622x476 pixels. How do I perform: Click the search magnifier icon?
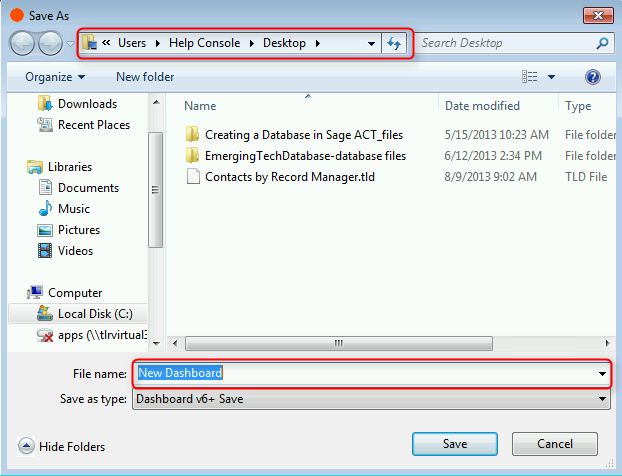click(x=602, y=43)
